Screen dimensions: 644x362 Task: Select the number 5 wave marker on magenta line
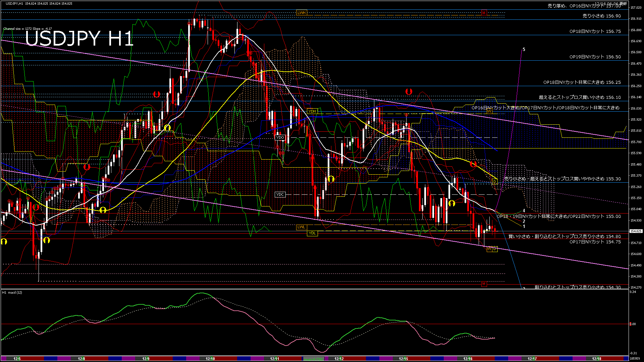pyautogui.click(x=524, y=49)
